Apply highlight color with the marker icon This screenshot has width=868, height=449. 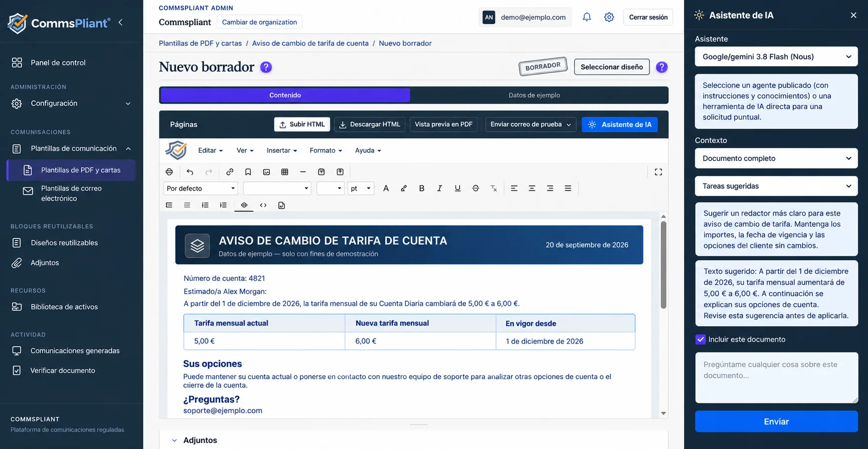(x=404, y=188)
